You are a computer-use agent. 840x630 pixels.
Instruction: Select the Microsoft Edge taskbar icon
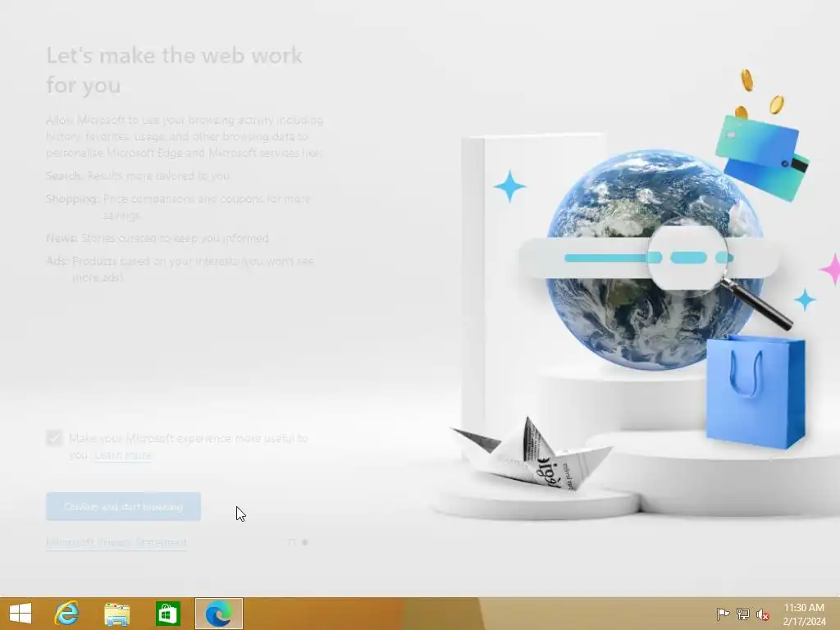[x=218, y=614]
